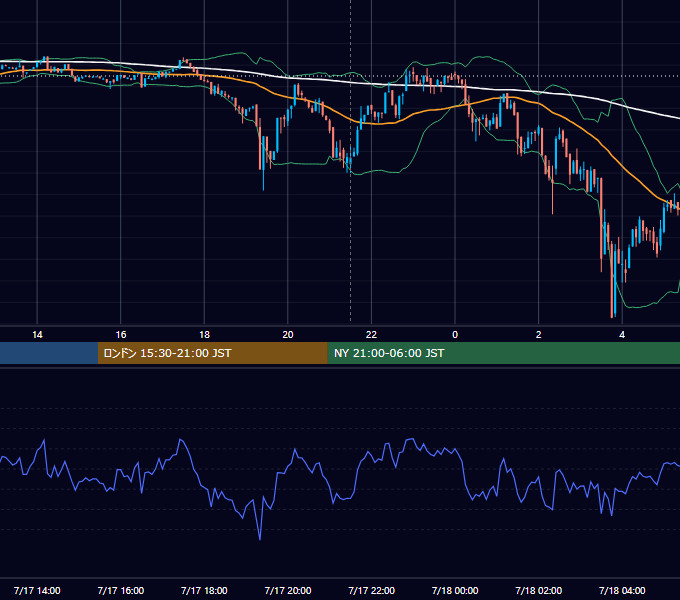Click the hour label 20 on price chart axis

288,335
